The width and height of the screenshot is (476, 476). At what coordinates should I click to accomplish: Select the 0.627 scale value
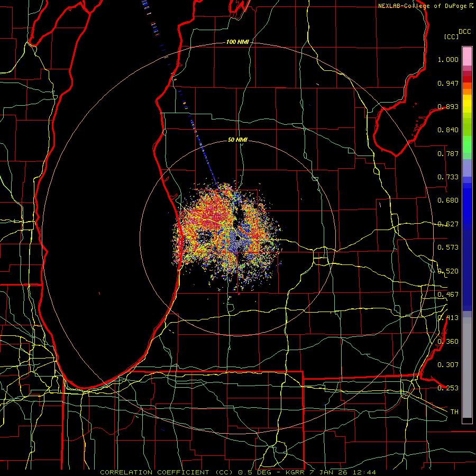(448, 224)
